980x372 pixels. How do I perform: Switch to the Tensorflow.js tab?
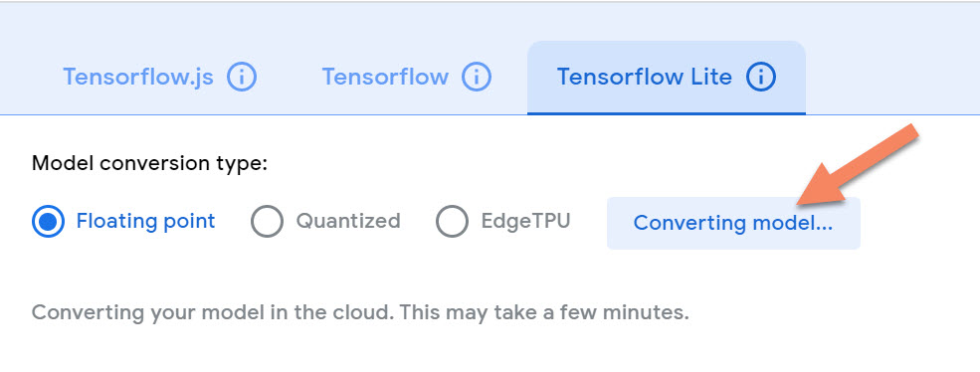138,78
